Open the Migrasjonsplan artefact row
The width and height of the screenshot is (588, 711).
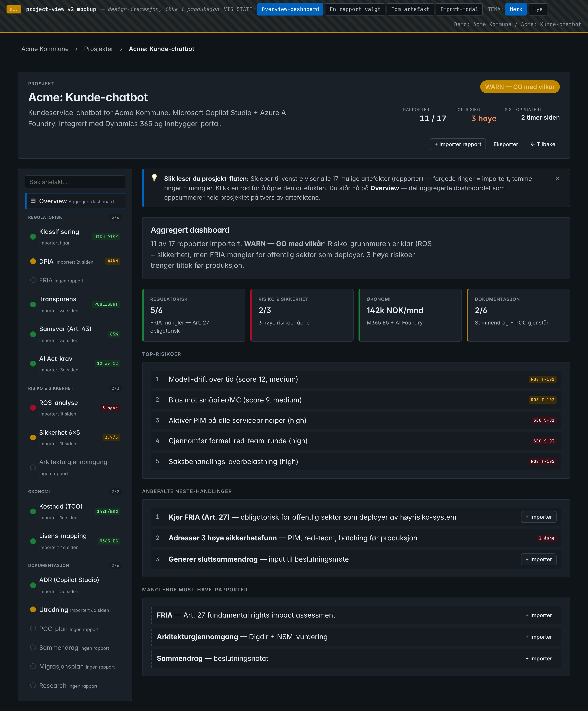pos(75,666)
